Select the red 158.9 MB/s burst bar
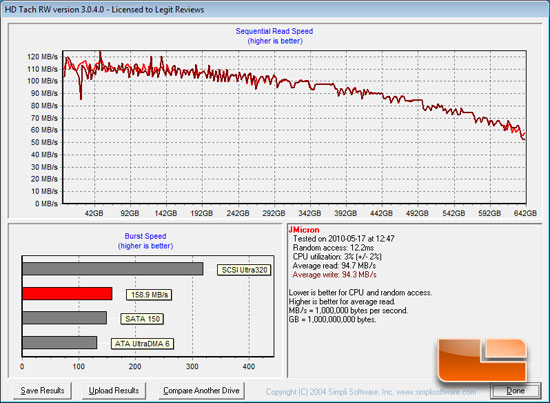 tap(67, 294)
